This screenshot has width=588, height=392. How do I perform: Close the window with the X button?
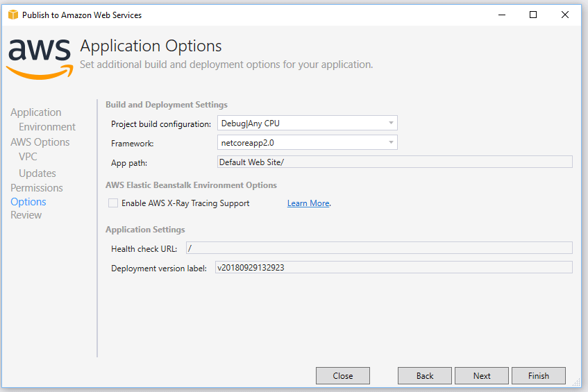[x=565, y=15]
